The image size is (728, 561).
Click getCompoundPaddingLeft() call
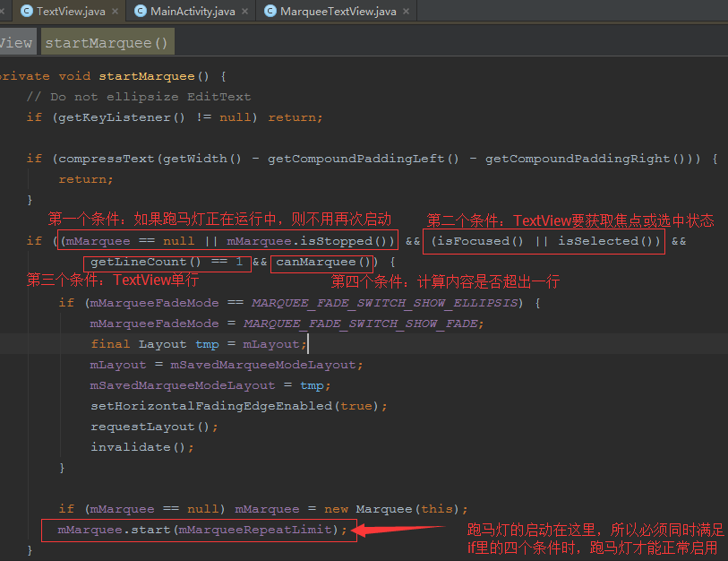[363, 159]
